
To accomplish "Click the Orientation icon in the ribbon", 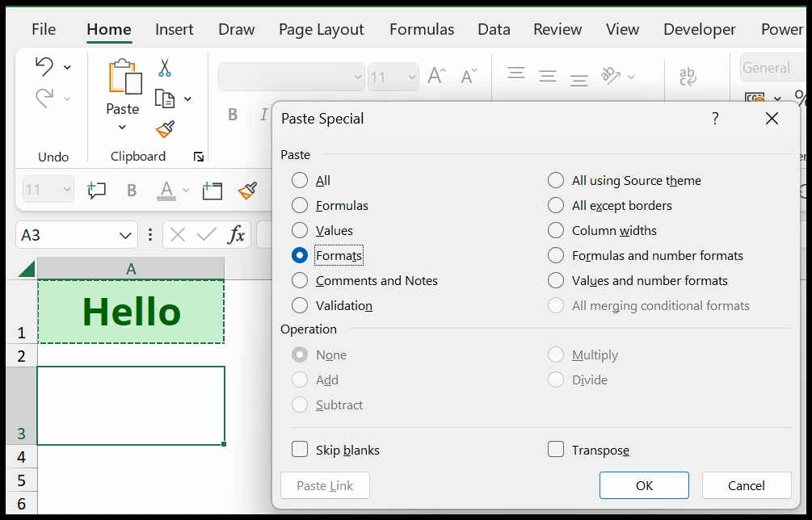I will [612, 76].
